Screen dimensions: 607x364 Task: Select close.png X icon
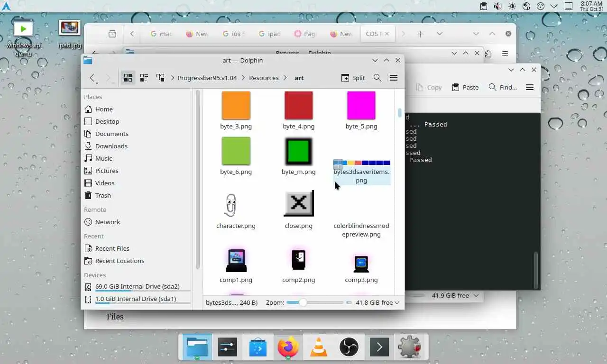pyautogui.click(x=299, y=203)
